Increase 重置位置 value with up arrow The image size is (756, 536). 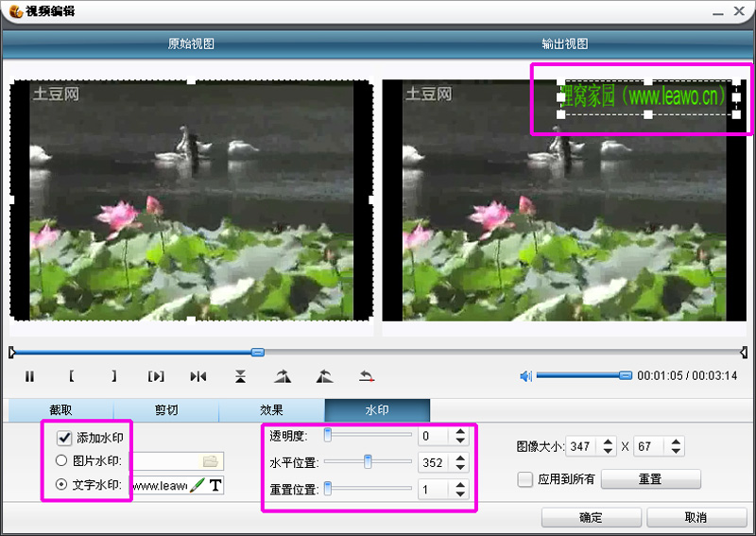(460, 485)
